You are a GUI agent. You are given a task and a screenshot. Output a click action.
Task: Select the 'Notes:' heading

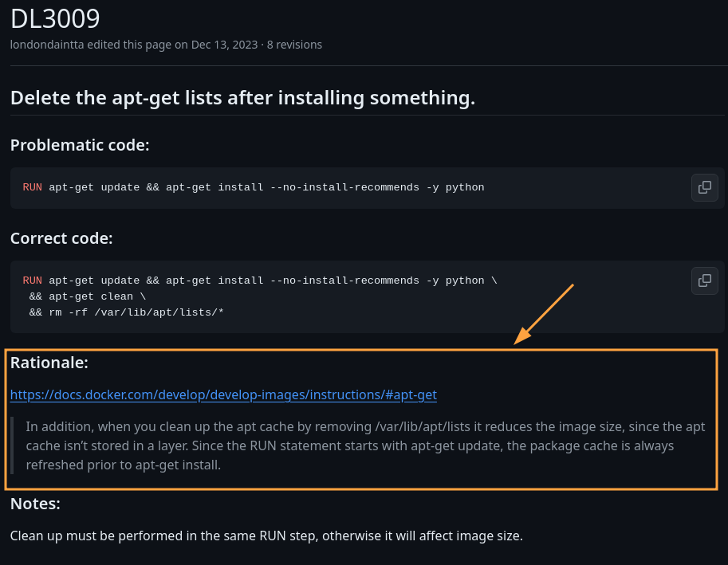point(35,504)
